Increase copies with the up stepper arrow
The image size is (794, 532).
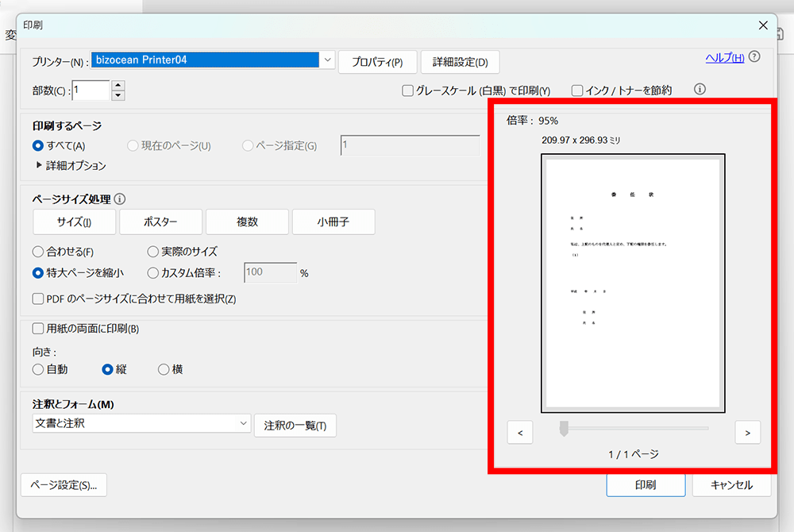coord(118,86)
